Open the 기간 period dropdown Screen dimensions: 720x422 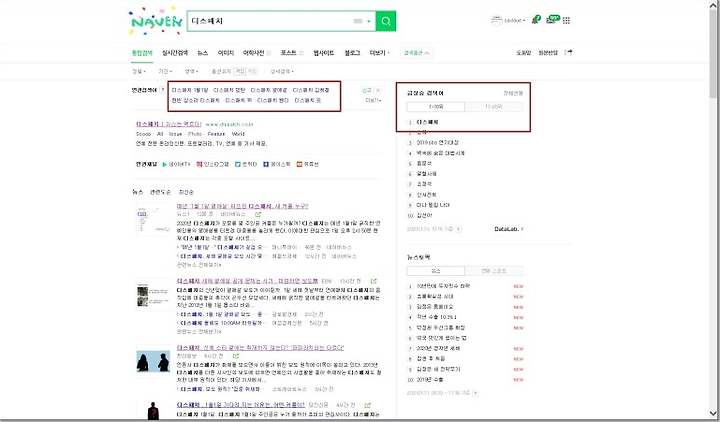[165, 71]
